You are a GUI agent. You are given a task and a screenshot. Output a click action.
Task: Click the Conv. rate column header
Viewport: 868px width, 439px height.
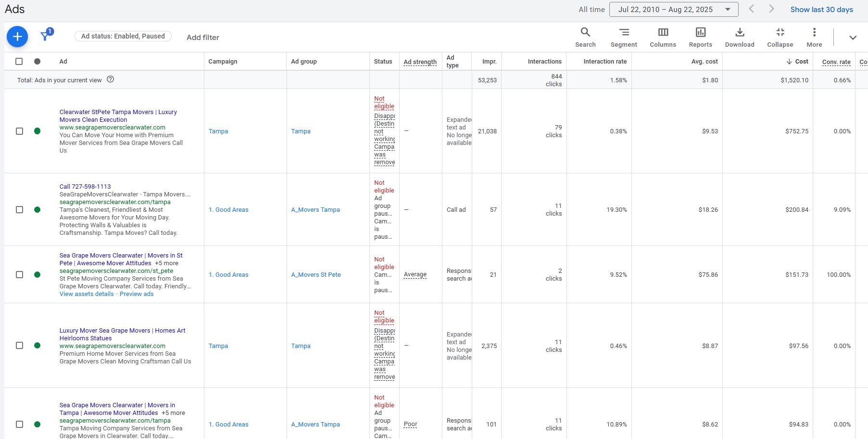836,62
